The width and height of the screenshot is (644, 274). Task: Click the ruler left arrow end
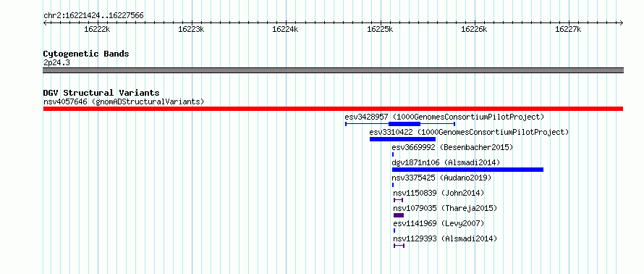pos(45,22)
